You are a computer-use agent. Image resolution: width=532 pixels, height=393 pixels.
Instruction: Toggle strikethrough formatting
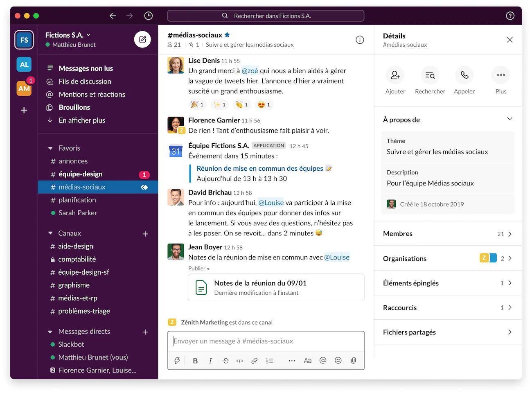225,361
